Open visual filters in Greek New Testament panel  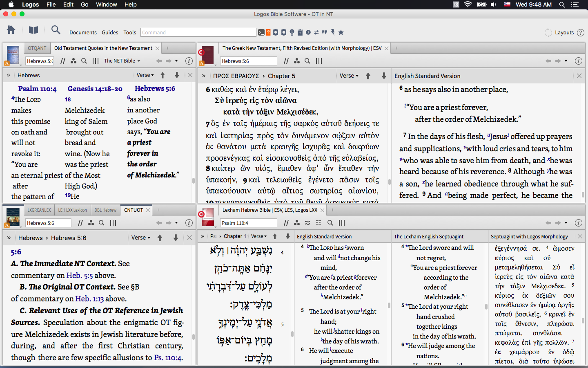(x=297, y=61)
